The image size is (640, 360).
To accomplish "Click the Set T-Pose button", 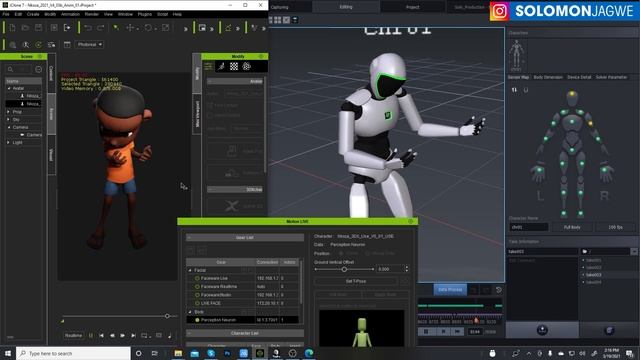I will [x=356, y=282].
